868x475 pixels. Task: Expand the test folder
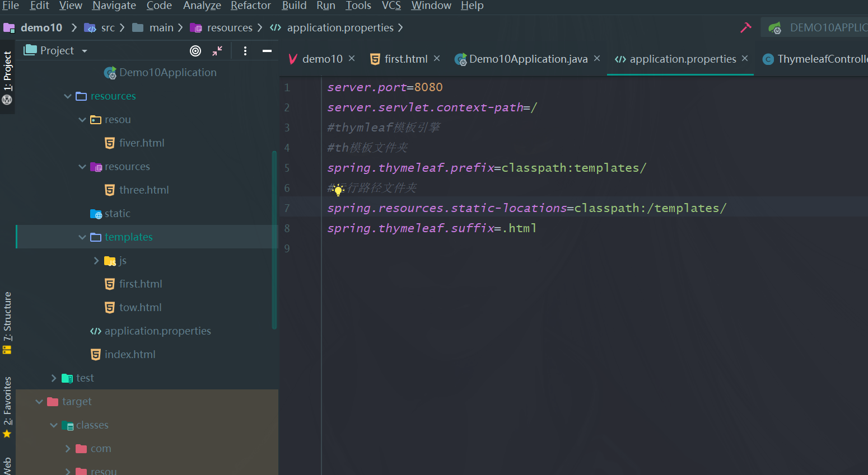(x=53, y=378)
